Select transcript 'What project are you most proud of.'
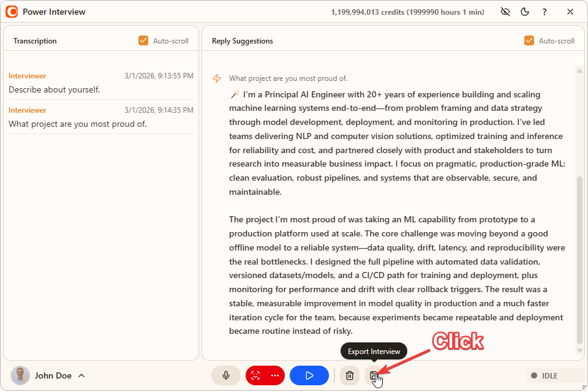The width and height of the screenshot is (588, 392). click(78, 124)
